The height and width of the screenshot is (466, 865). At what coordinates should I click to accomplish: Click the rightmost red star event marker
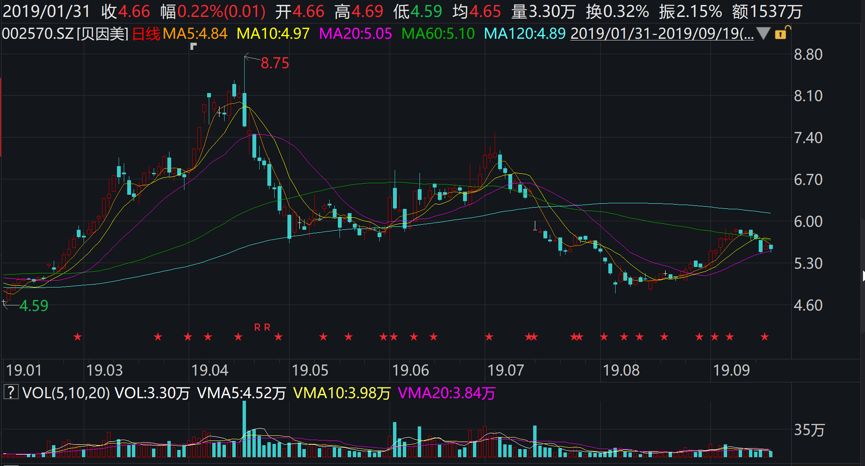click(x=765, y=336)
